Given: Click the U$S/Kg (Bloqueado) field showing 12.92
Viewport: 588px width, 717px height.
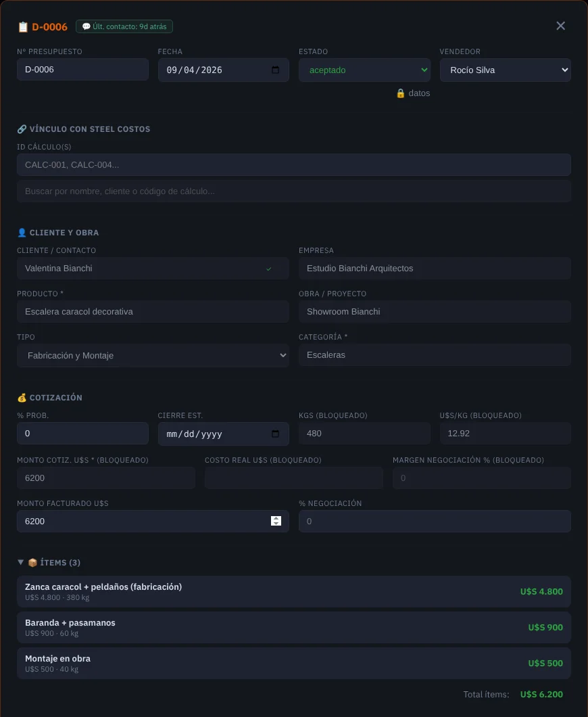Looking at the screenshot, I should pyautogui.click(x=506, y=433).
